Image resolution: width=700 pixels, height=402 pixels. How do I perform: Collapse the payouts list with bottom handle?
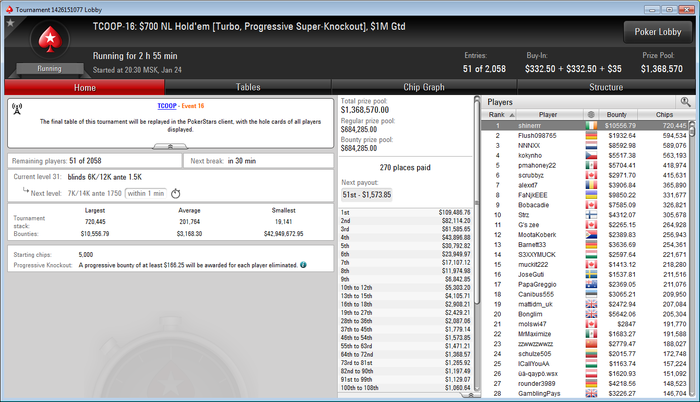point(471,395)
